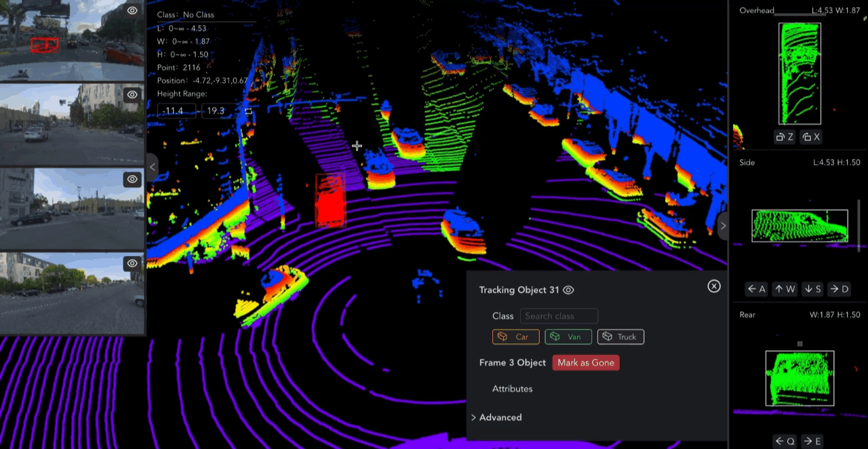Open the first front camera image
Image resolution: width=868 pixels, height=449 pixels.
coord(73,41)
